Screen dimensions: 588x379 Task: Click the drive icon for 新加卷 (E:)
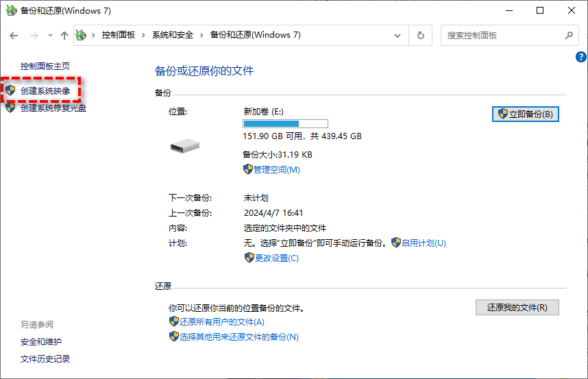pos(185,145)
